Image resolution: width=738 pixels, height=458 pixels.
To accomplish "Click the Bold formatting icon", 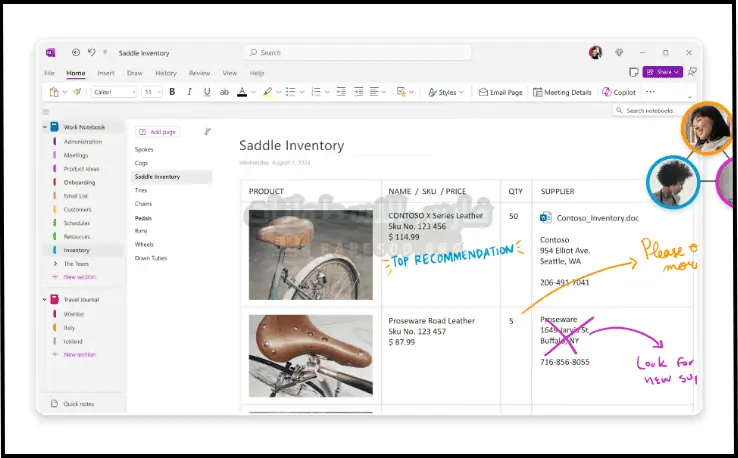I will coord(172,92).
